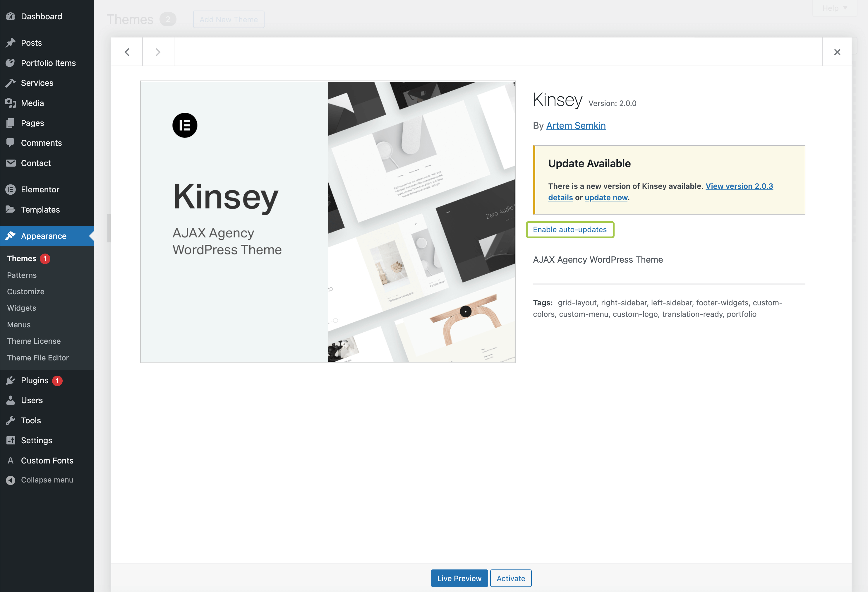Click the Comments speech bubble icon
The image size is (868, 592).
coord(11,143)
